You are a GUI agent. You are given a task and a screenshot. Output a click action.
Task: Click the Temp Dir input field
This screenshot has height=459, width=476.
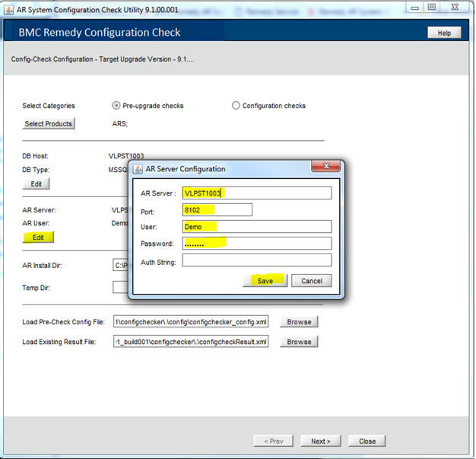tap(121, 287)
